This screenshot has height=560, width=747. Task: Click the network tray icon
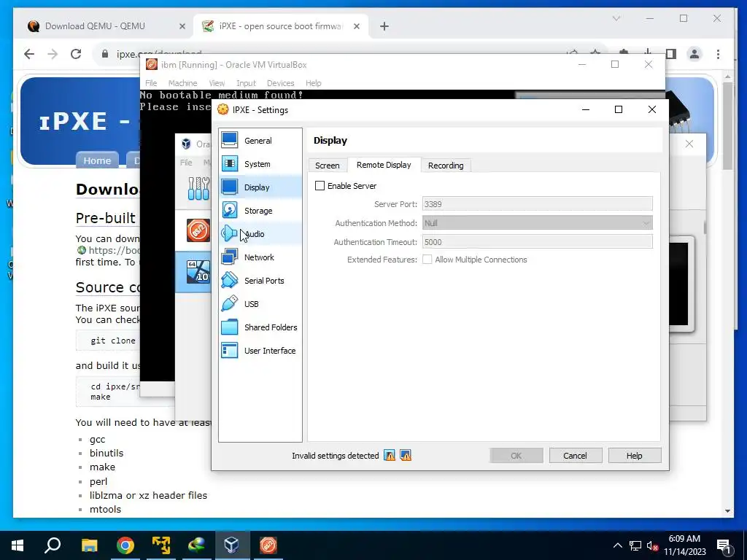(x=635, y=545)
